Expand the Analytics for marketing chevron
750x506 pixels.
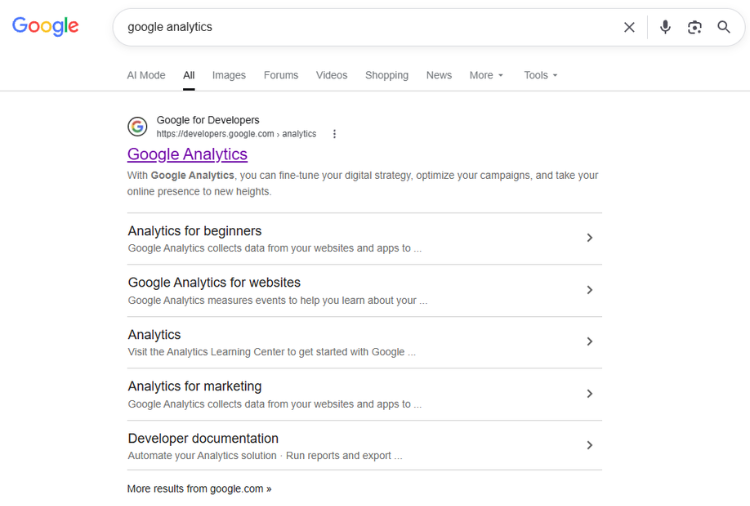[x=589, y=394]
